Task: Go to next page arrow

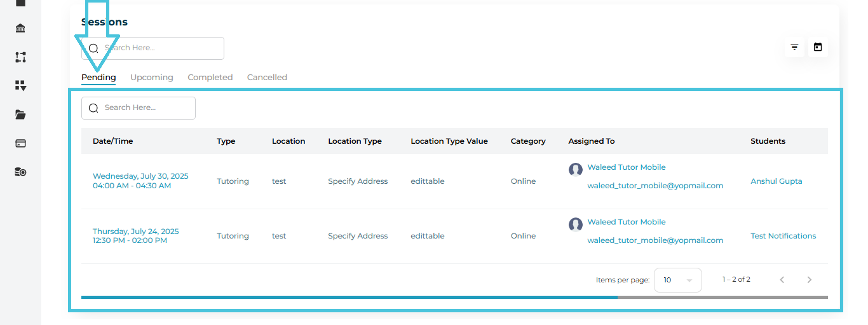Action: 809,280
